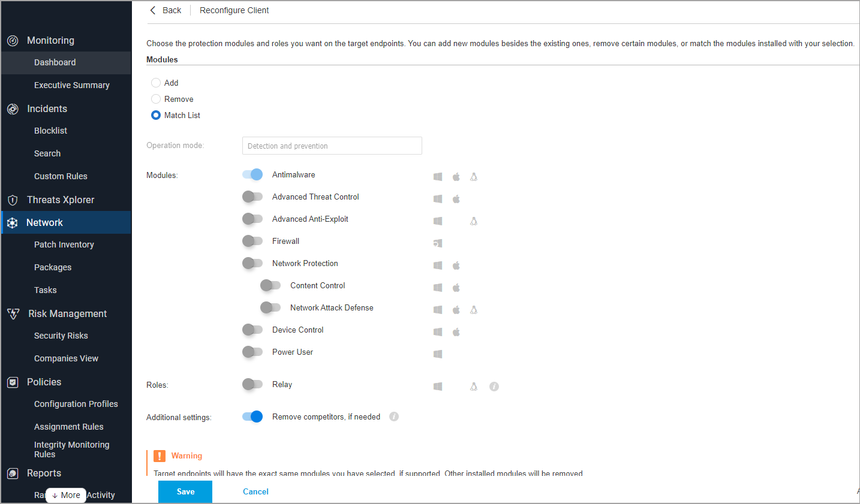Open the Monitoring section via its gauge icon
860x504 pixels.
[x=13, y=40]
